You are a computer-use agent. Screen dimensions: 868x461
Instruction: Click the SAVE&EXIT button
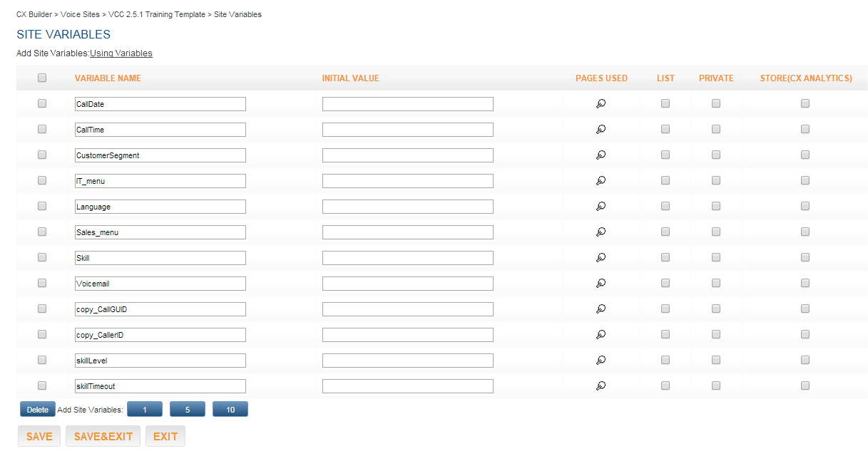tap(103, 436)
